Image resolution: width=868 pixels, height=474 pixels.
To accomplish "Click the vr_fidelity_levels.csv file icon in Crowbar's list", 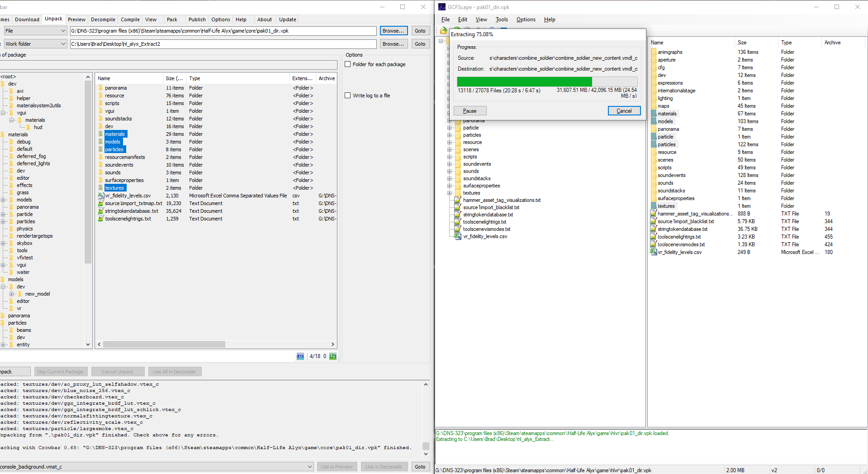I will (x=101, y=196).
